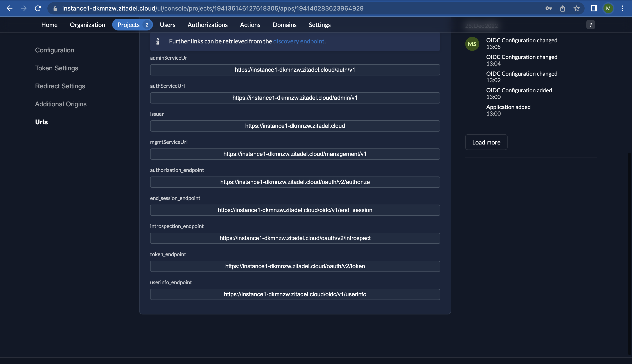Screen dimensions: 632x364
Task: Select Token Settings in sidebar
Action: [x=57, y=68]
